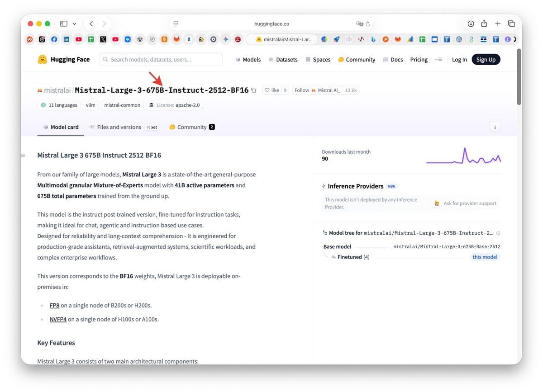Open the rocket icon tab
Screen dimensions: 543x392
pos(337,39)
